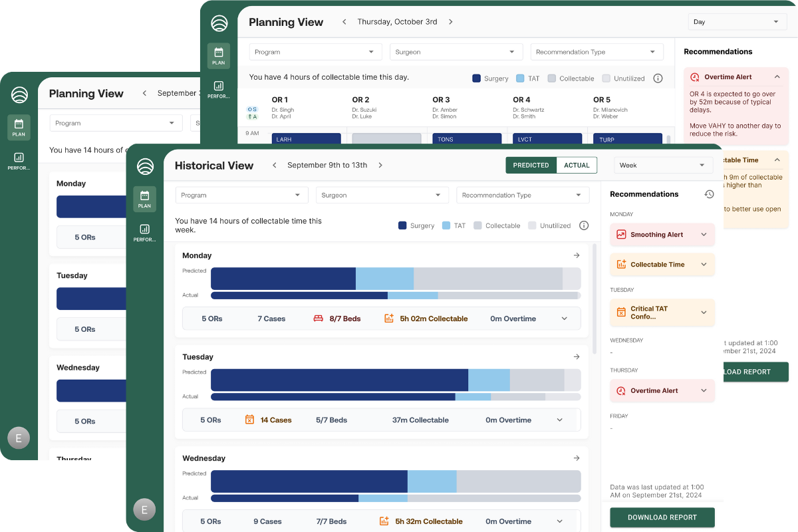Click Program dropdown in the leftmost Planning View window
798x532 pixels.
[116, 123]
